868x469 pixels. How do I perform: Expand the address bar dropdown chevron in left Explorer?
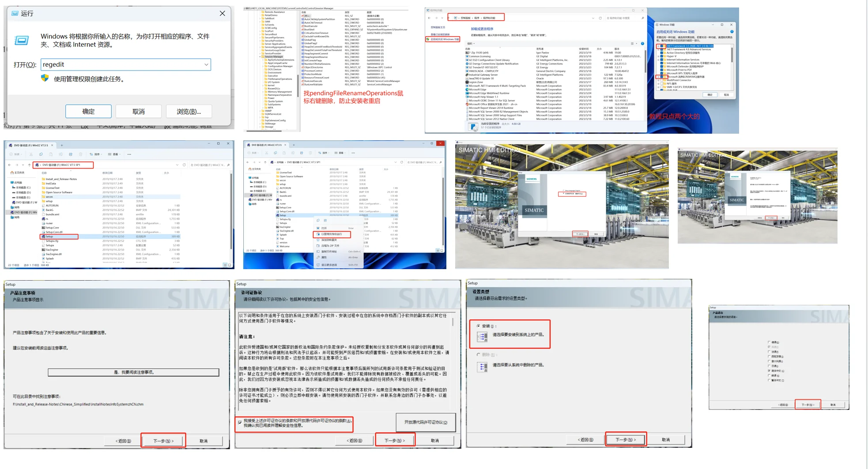(177, 165)
